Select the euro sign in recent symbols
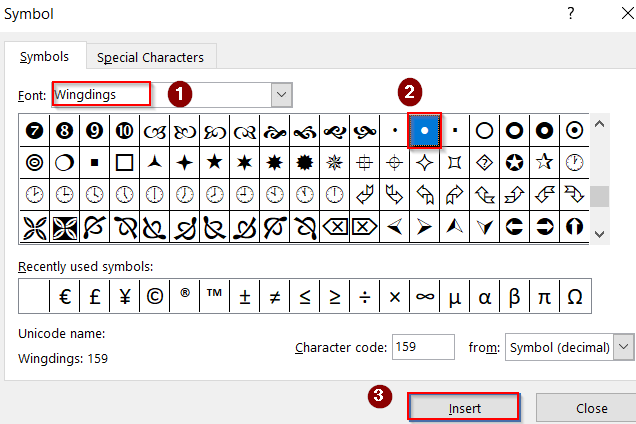Screen dimensions: 636x424 (64, 297)
